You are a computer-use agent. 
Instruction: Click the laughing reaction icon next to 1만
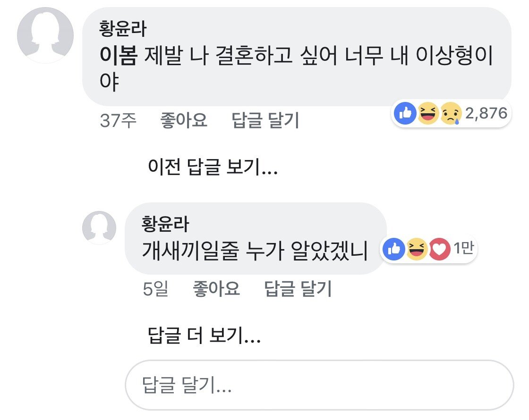point(416,250)
